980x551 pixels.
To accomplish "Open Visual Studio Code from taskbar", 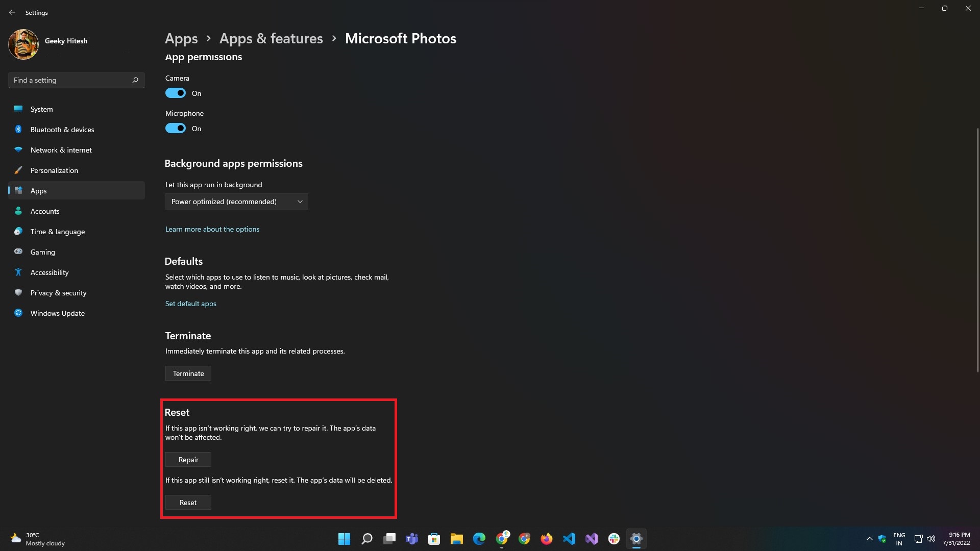I will coord(569,539).
